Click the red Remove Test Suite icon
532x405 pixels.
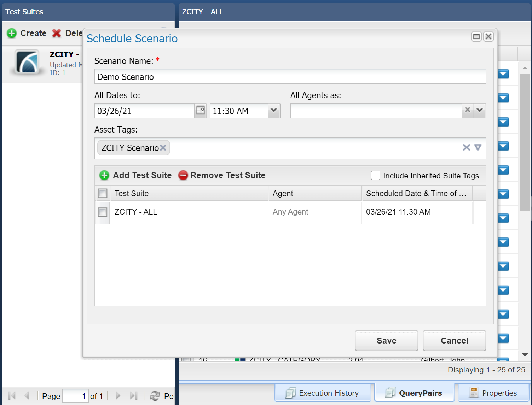183,175
